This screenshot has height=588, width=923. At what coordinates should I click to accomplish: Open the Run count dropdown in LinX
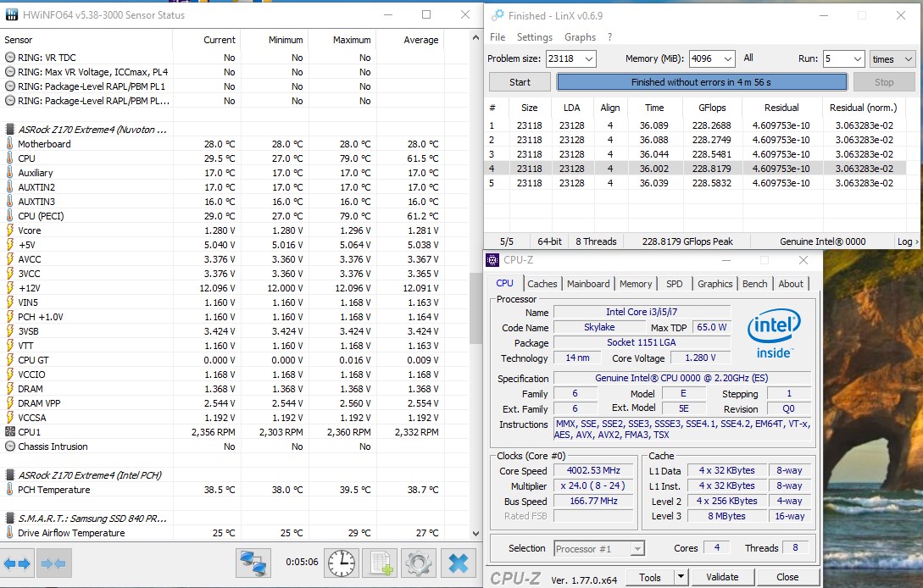point(857,58)
